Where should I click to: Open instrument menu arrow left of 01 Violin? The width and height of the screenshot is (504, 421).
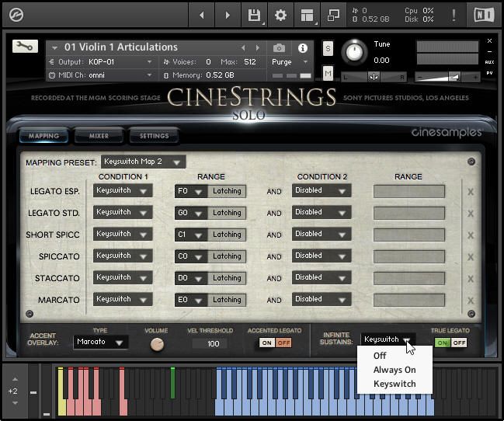pyautogui.click(x=54, y=48)
